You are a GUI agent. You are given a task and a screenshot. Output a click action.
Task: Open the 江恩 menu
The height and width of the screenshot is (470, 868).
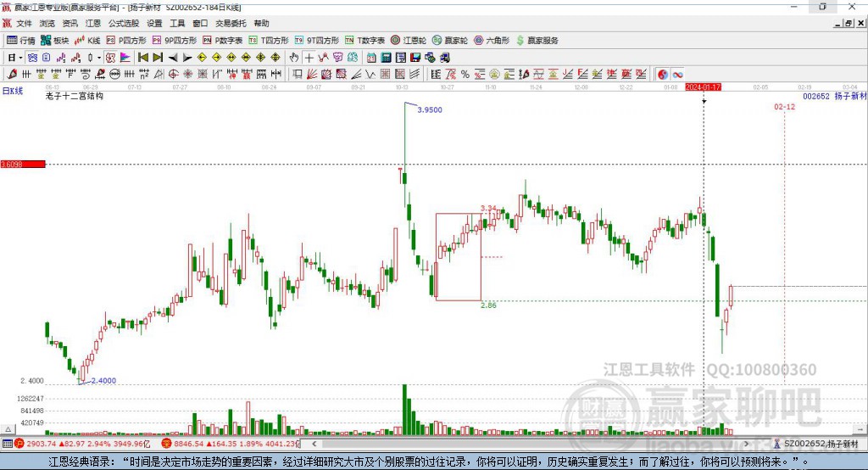point(93,23)
